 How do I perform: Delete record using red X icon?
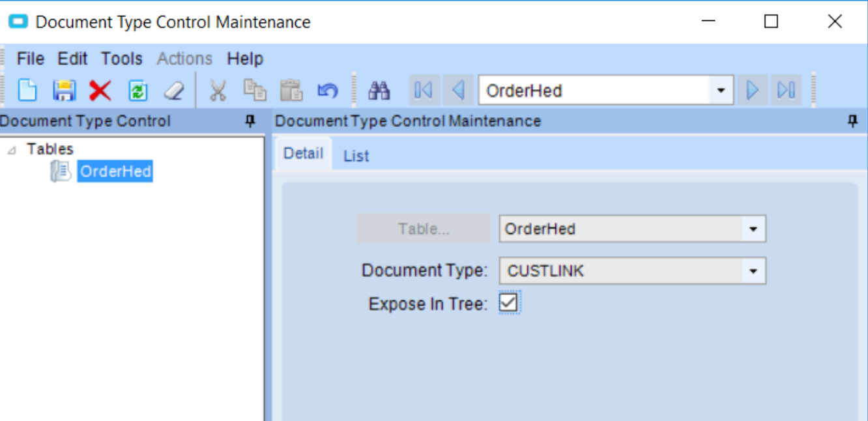coord(100,90)
